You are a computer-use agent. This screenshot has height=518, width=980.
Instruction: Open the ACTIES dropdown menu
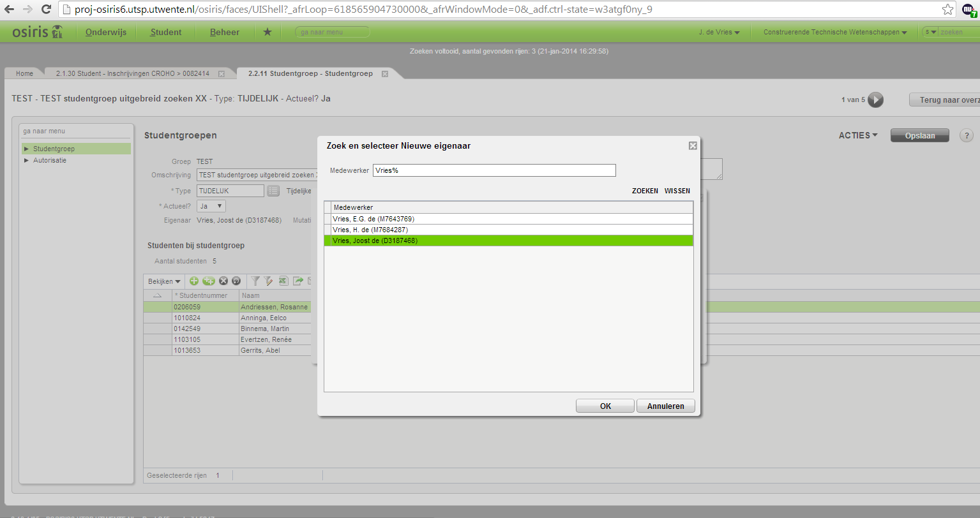click(x=858, y=135)
